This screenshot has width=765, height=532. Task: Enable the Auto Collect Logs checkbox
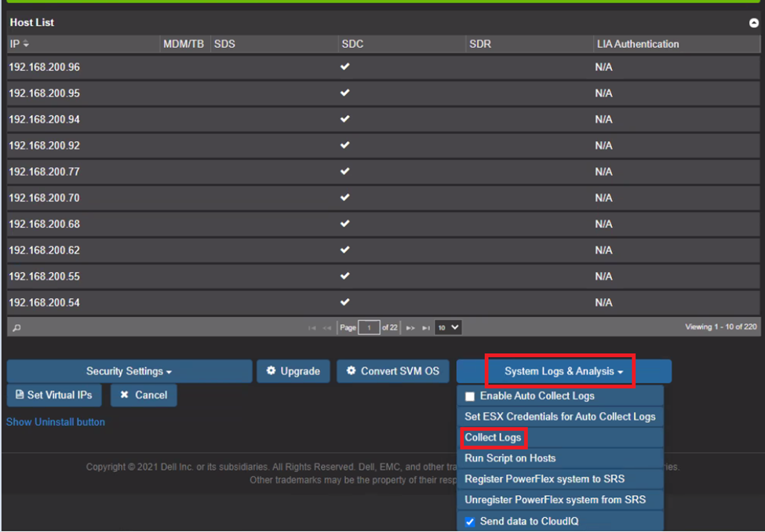(469, 395)
